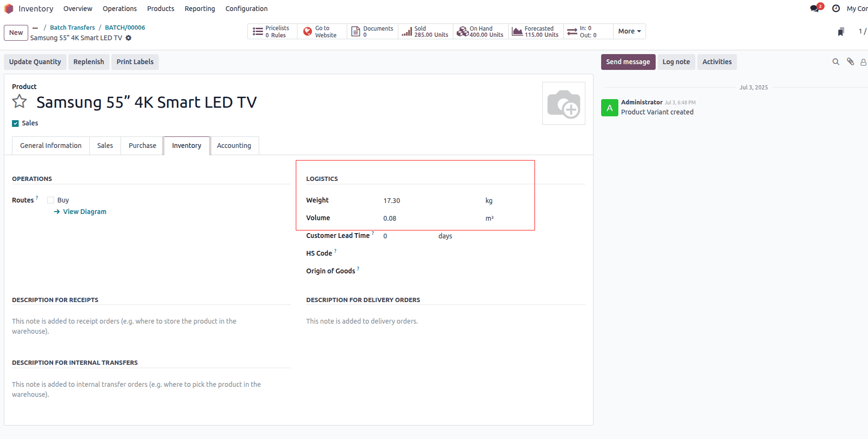Expand the More dropdown
Viewport: 868px width, 439px height.
pos(629,32)
